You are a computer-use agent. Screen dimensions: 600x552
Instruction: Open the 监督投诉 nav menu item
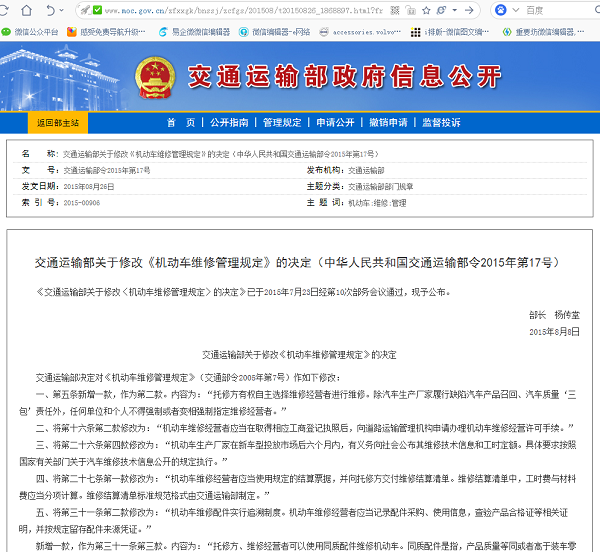coord(441,122)
